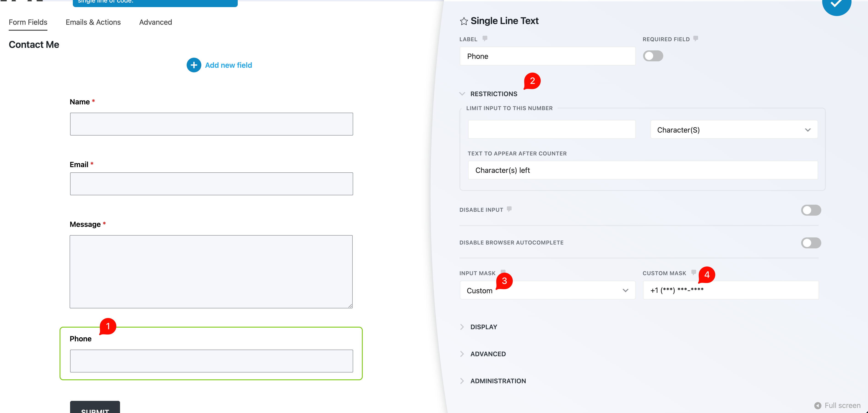The image size is (868, 413).
Task: Click the help bubble next to CUSTOM MASK
Action: [x=693, y=272]
